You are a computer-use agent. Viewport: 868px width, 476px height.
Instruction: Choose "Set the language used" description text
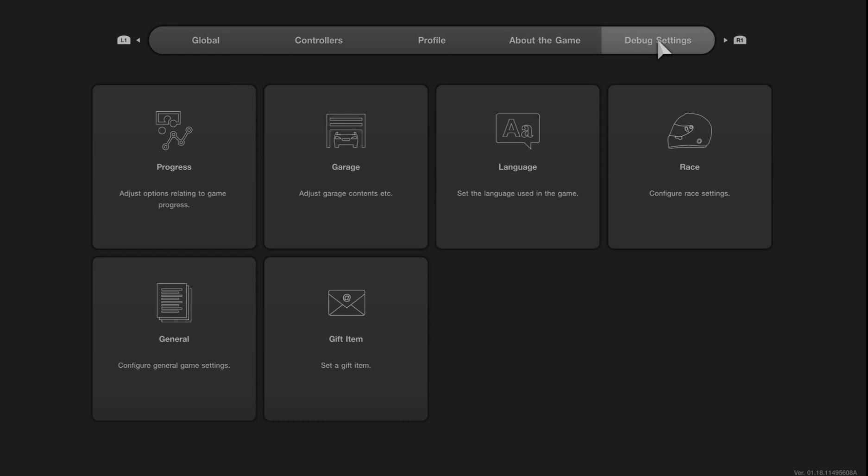click(517, 193)
